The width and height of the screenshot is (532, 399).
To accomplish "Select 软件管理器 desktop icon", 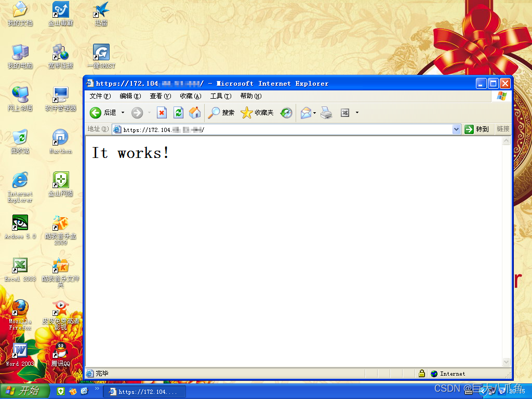I will (x=61, y=99).
